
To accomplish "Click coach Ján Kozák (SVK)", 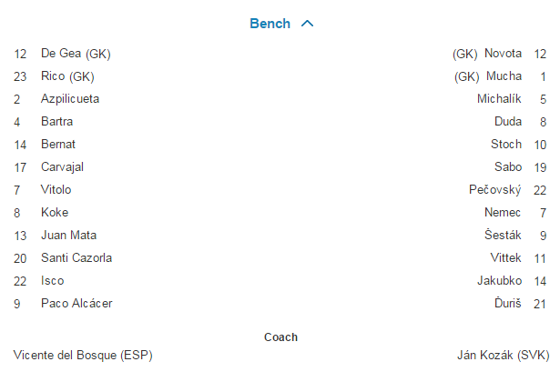I will coord(501,355).
